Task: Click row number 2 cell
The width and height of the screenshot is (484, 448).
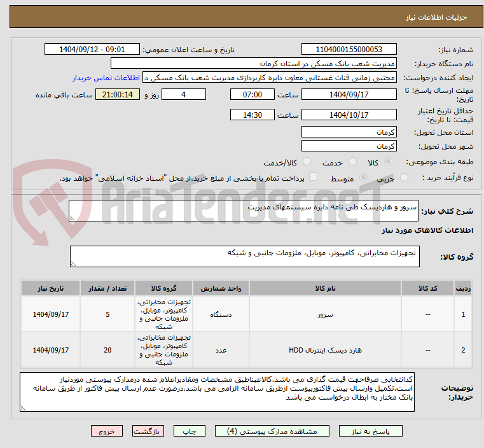Action: 463,350
